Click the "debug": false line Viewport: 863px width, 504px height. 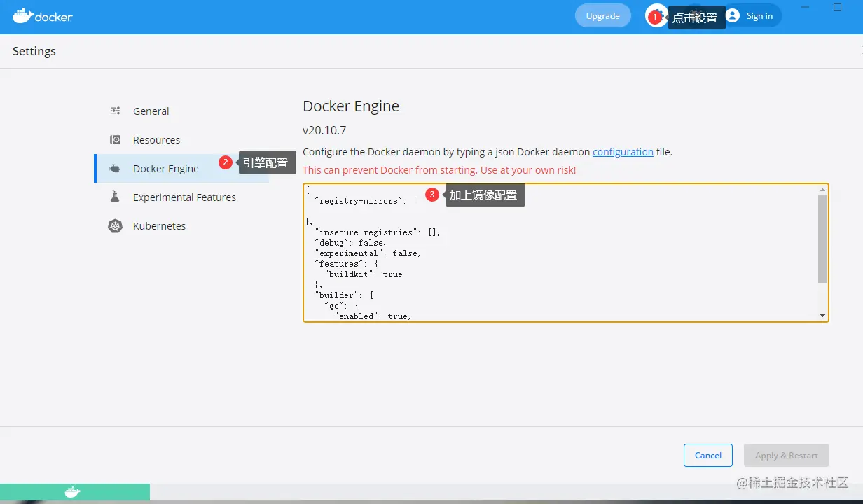350,243
